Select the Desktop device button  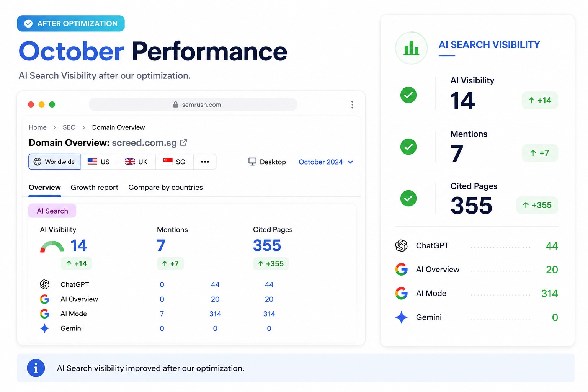click(x=267, y=162)
